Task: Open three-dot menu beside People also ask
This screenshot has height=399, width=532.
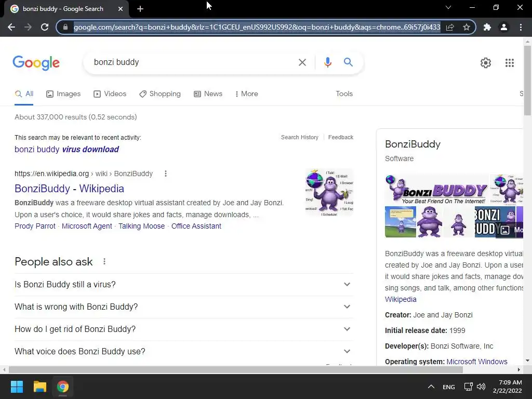Action: (x=104, y=262)
